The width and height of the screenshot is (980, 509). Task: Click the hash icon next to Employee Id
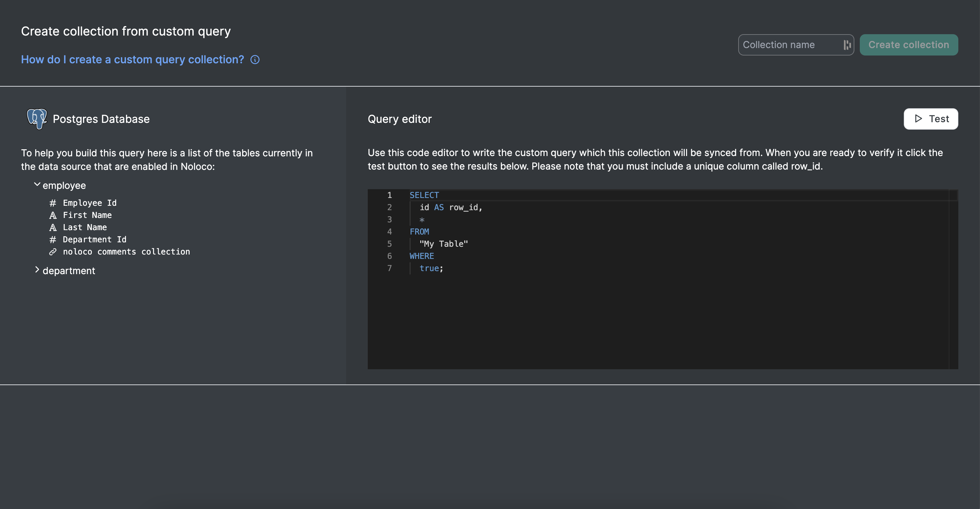coord(53,203)
